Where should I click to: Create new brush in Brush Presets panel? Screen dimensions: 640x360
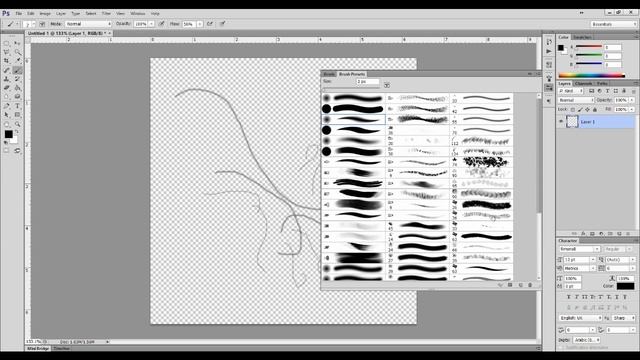(520, 285)
